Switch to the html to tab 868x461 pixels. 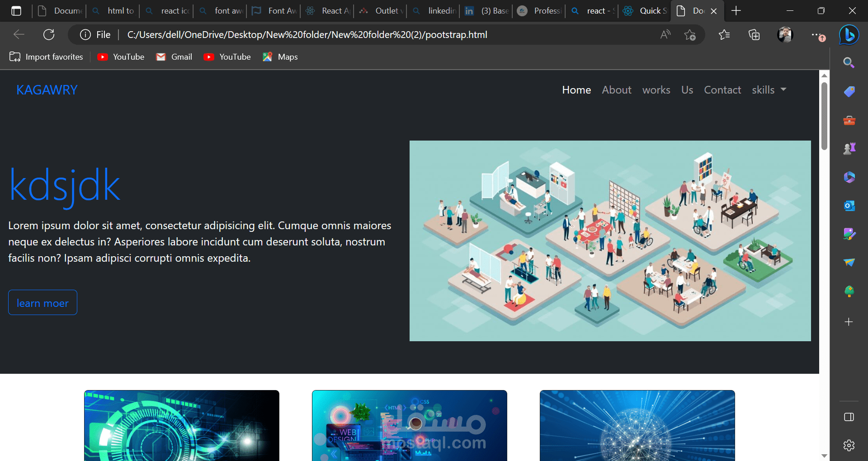click(x=114, y=11)
